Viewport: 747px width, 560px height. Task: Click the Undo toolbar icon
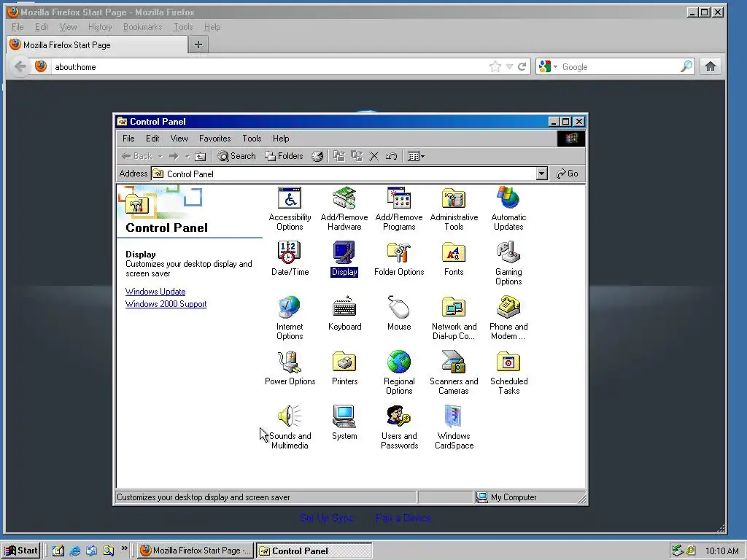tap(391, 156)
